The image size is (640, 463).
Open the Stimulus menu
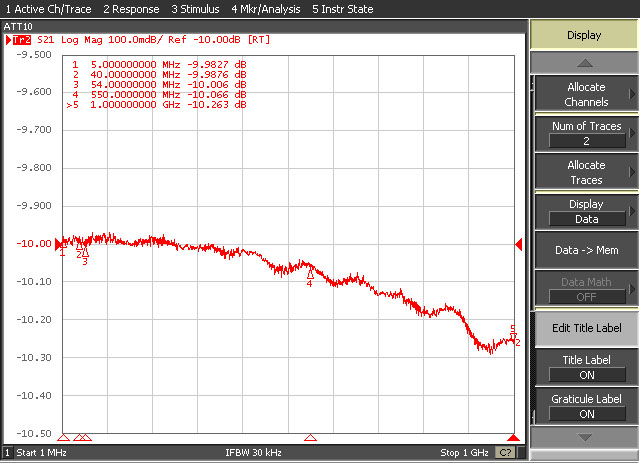pos(195,9)
